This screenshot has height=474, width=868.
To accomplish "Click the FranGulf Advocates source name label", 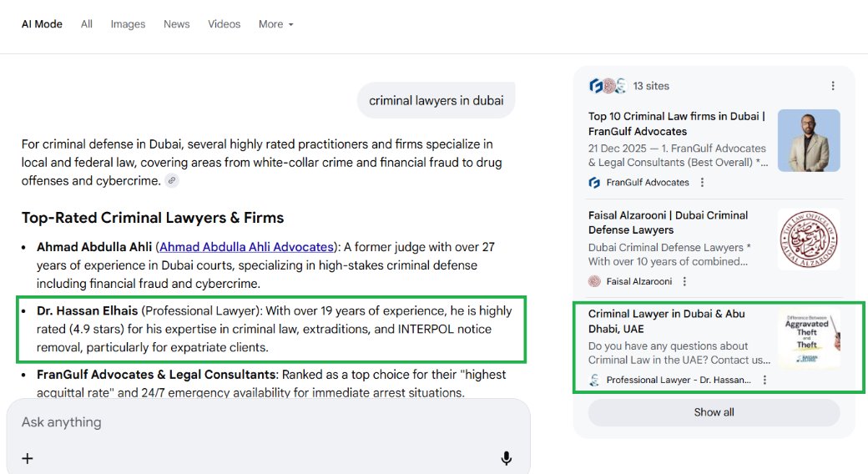I will click(x=648, y=182).
